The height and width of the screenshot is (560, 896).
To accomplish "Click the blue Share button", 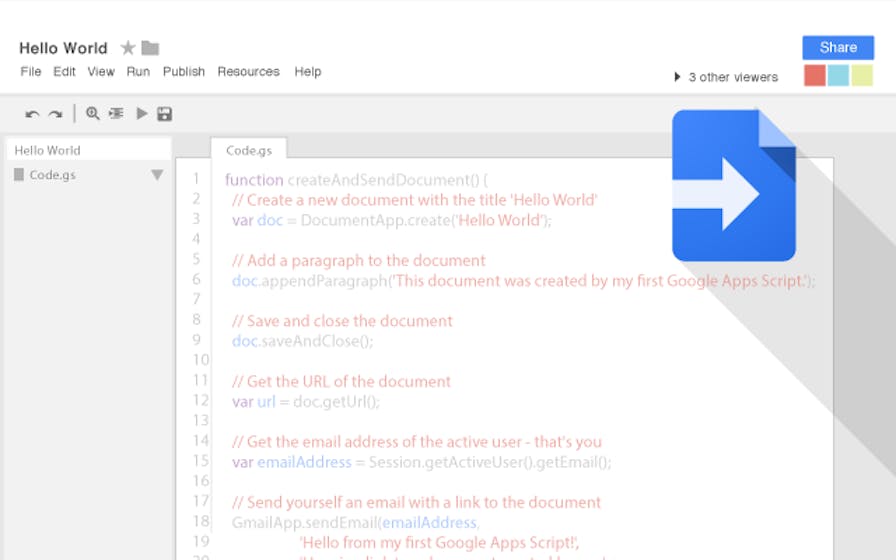I will (838, 47).
